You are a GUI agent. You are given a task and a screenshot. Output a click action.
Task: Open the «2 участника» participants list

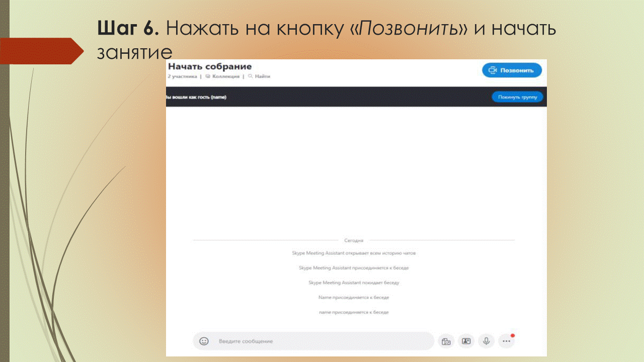coord(182,76)
